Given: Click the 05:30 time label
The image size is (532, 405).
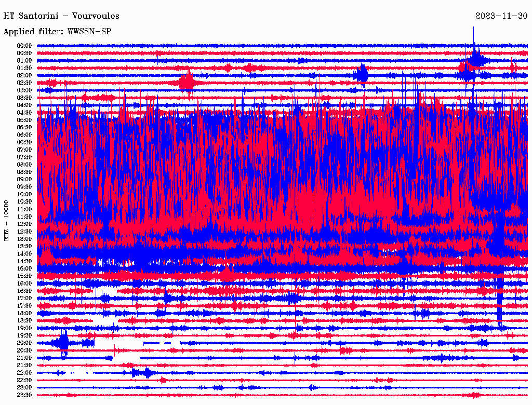Looking at the screenshot, I should (24, 127).
